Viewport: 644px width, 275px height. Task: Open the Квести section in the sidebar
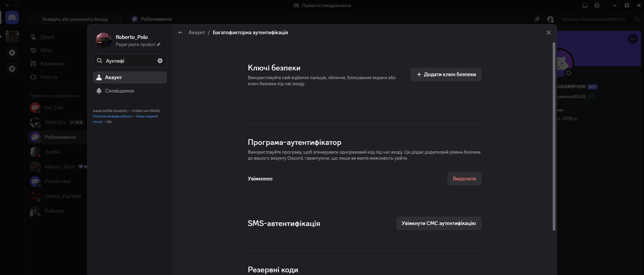57,77
